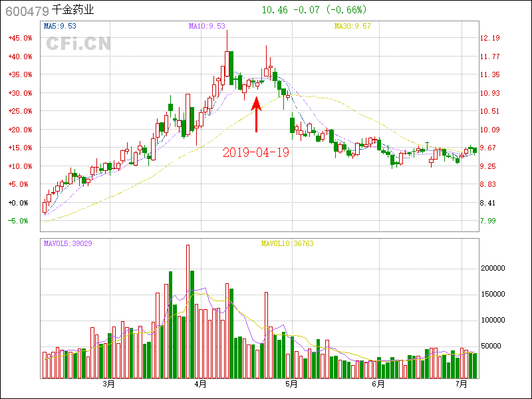Click the 200000 volume axis label
532x399 pixels.
(x=495, y=269)
